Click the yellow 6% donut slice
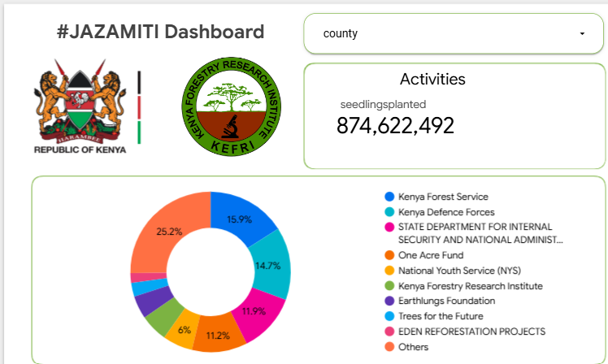 pyautogui.click(x=182, y=330)
